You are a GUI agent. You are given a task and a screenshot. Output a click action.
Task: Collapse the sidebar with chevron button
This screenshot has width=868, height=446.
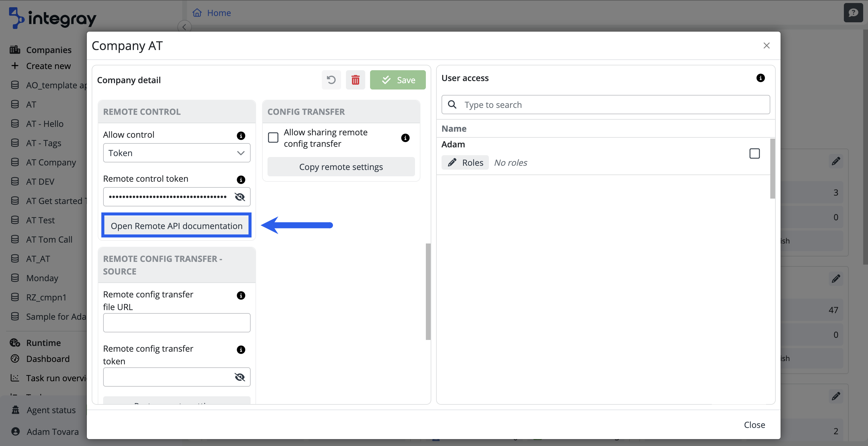pyautogui.click(x=184, y=27)
